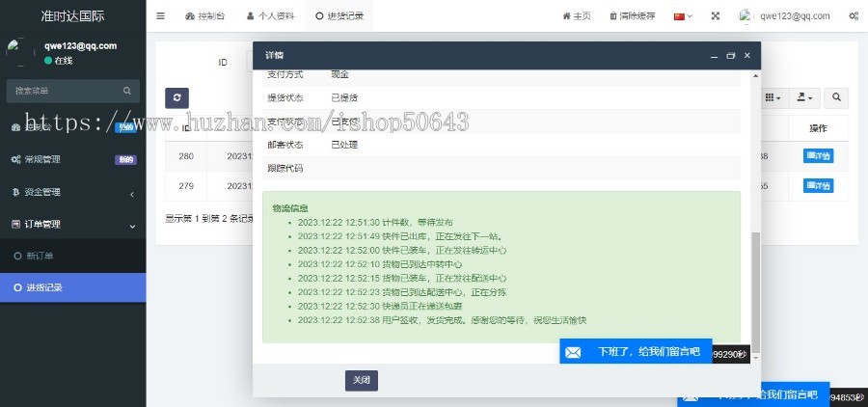Viewport: 868px width, 407px height.
Task: Click the 跟踪代码 row label
Action: pyautogui.click(x=285, y=169)
